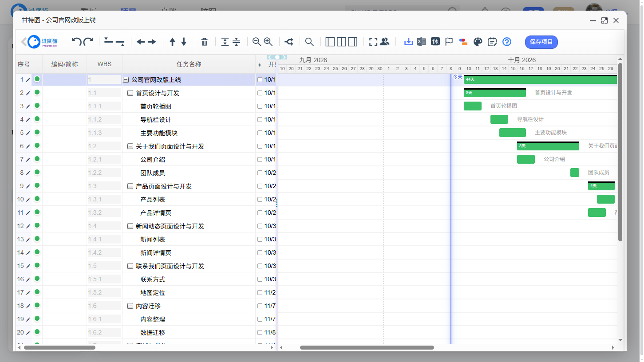Image resolution: width=644 pixels, height=362 pixels.
Task: Show only left task panel layout
Action: (x=330, y=42)
